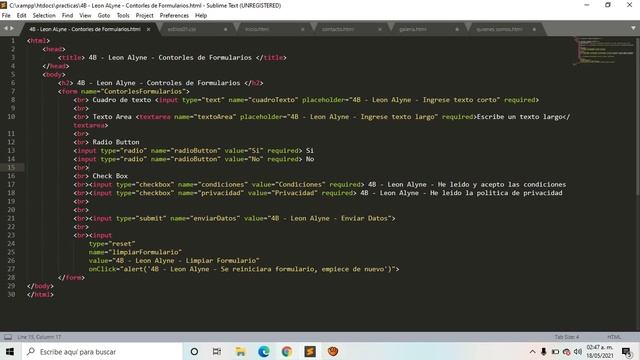Image resolution: width=640 pixels, height=360 pixels.
Task: Click the Sublime Text icon in title bar
Action: [x=4, y=5]
